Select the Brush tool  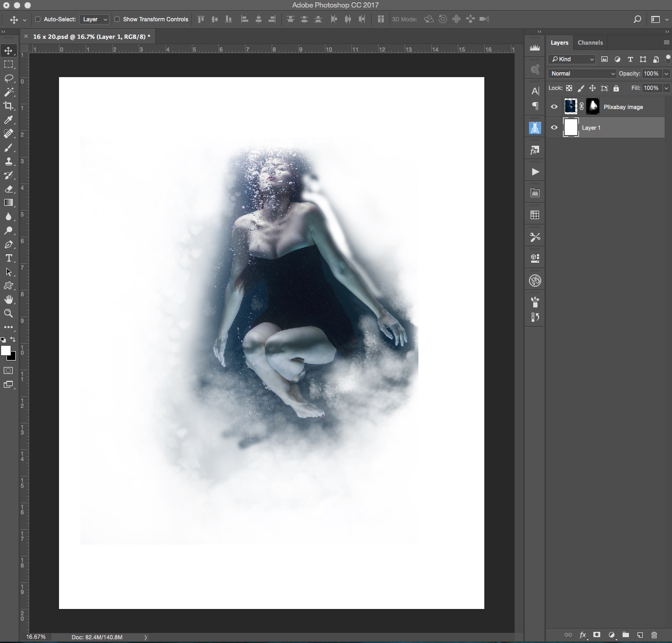[x=9, y=148]
